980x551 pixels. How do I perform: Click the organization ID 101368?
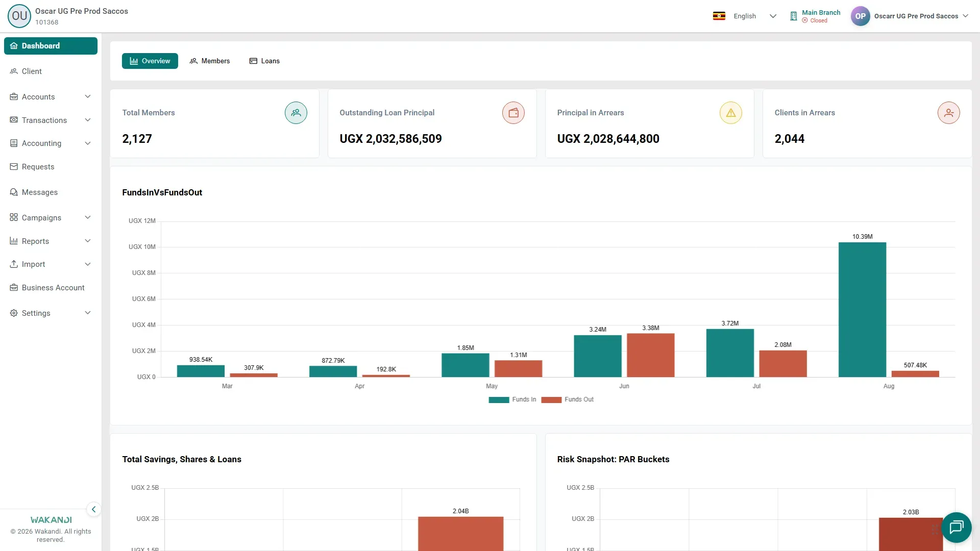[47, 22]
